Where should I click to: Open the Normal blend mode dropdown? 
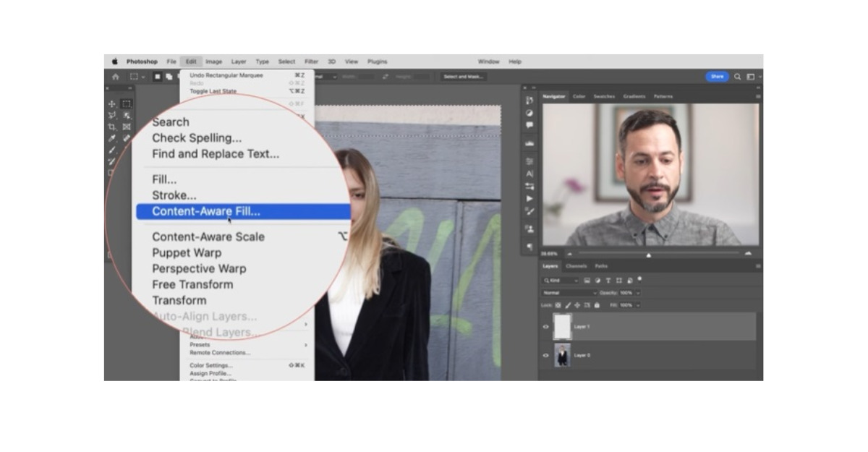coord(569,293)
